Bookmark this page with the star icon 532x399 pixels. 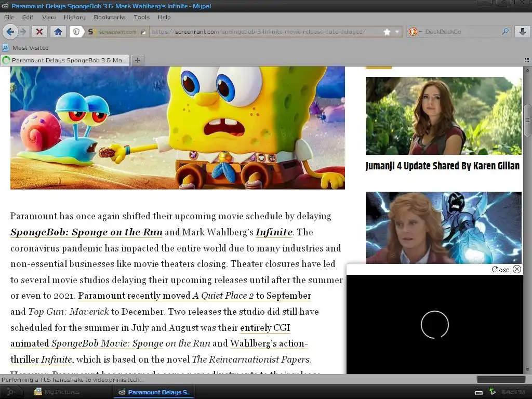387,32
